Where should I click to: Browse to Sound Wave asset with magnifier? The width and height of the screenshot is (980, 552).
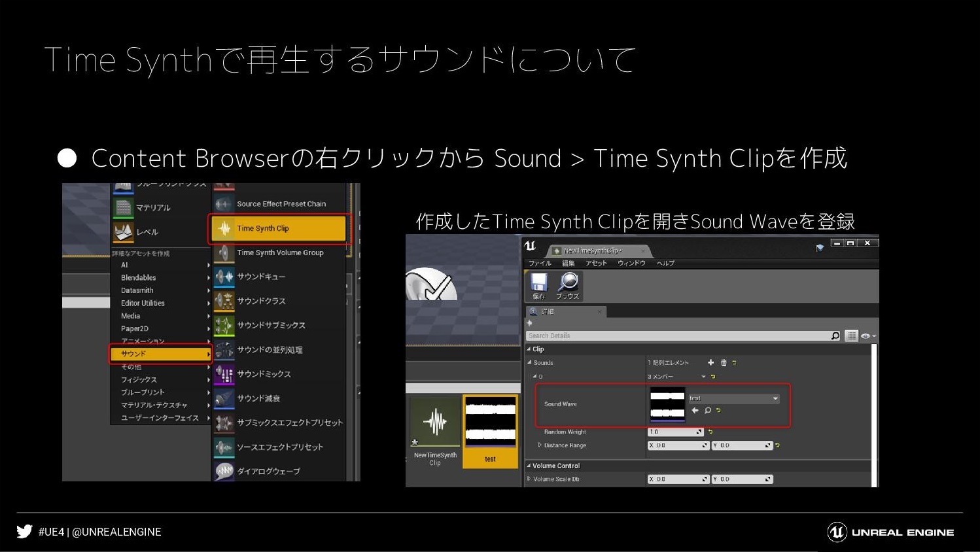tap(707, 411)
